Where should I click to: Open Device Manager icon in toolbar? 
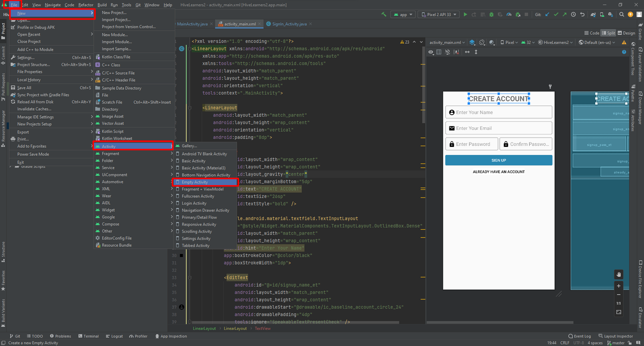(x=602, y=15)
